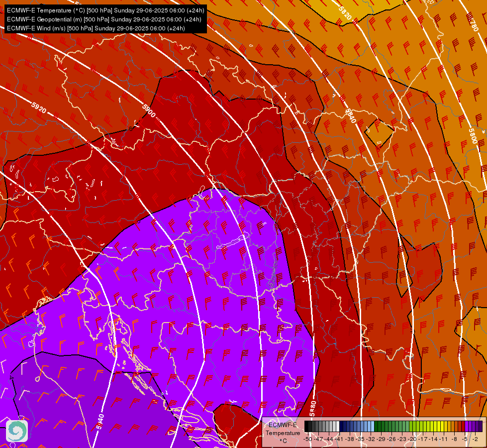Click the 5880 geopotential contour label

point(313,409)
